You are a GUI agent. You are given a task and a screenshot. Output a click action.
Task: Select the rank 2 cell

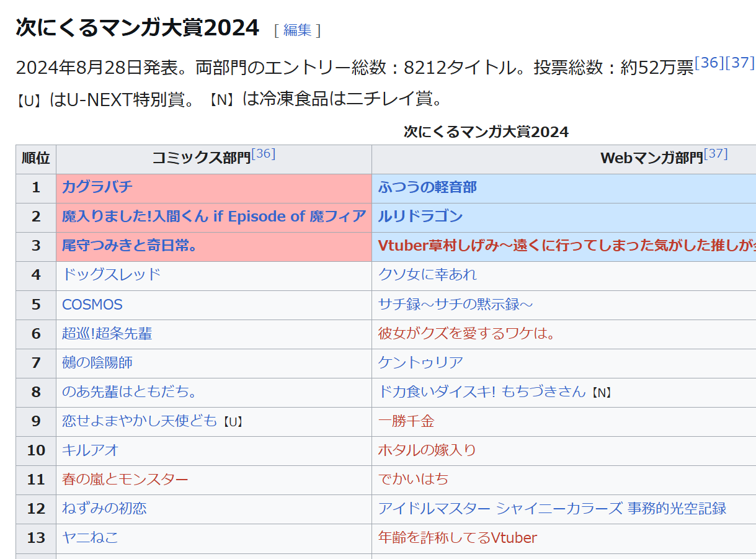(36, 217)
